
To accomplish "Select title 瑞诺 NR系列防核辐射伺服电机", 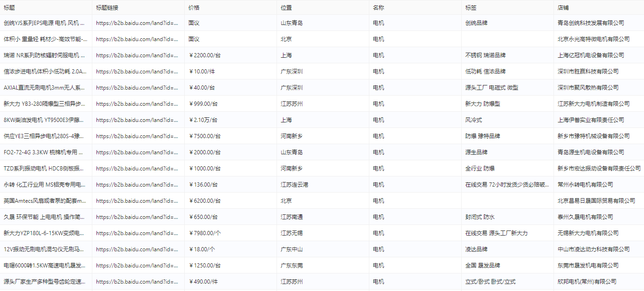I will pyautogui.click(x=44, y=55).
